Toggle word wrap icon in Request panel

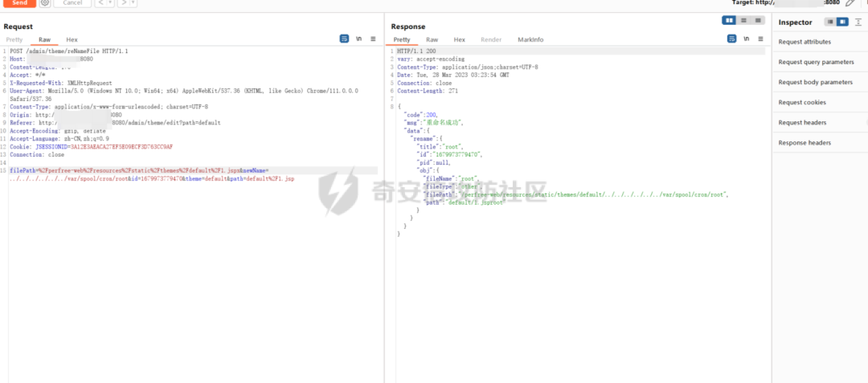coord(344,39)
